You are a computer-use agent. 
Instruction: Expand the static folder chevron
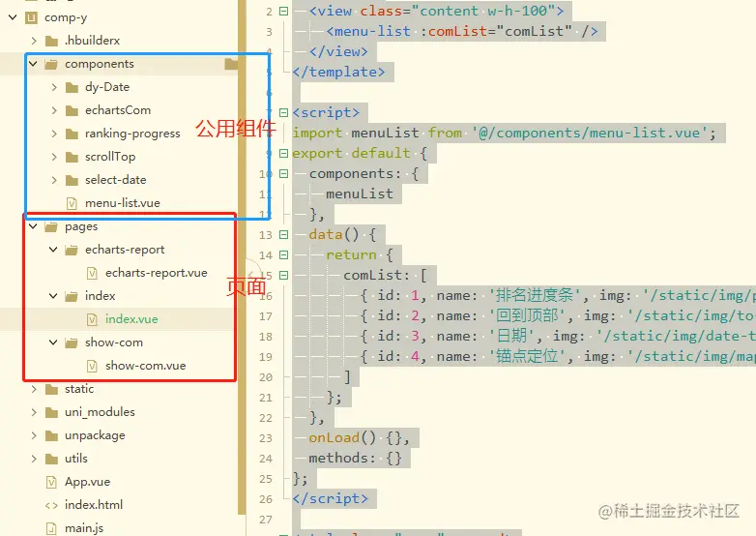coord(34,389)
